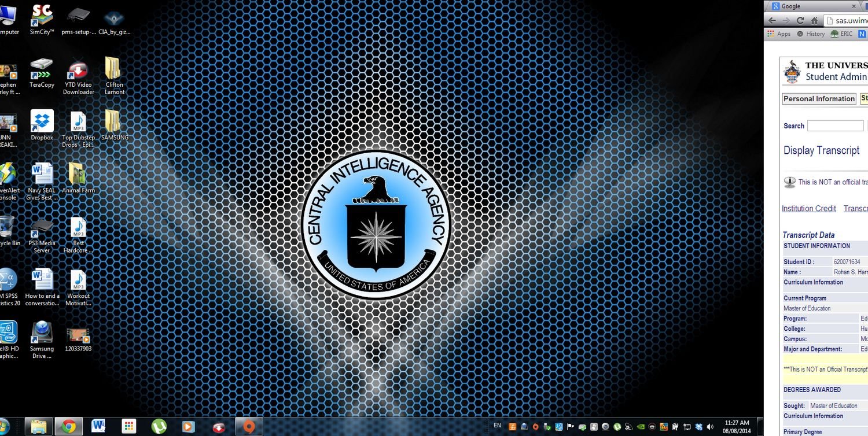Open the taskbar clock showing 11:27 AM
Image resolution: width=868 pixels, height=436 pixels.
pyautogui.click(x=736, y=427)
